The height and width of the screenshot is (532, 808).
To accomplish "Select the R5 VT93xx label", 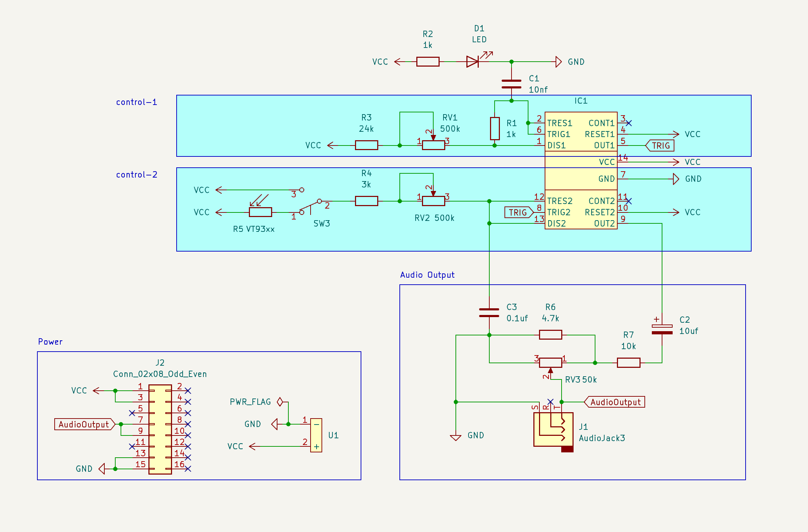I will (254, 229).
